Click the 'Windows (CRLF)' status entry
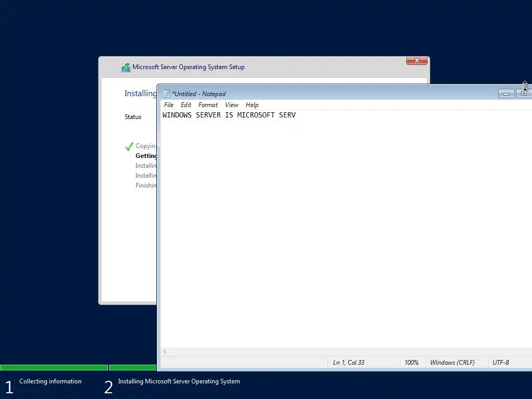The width and height of the screenshot is (532, 399). [453, 362]
